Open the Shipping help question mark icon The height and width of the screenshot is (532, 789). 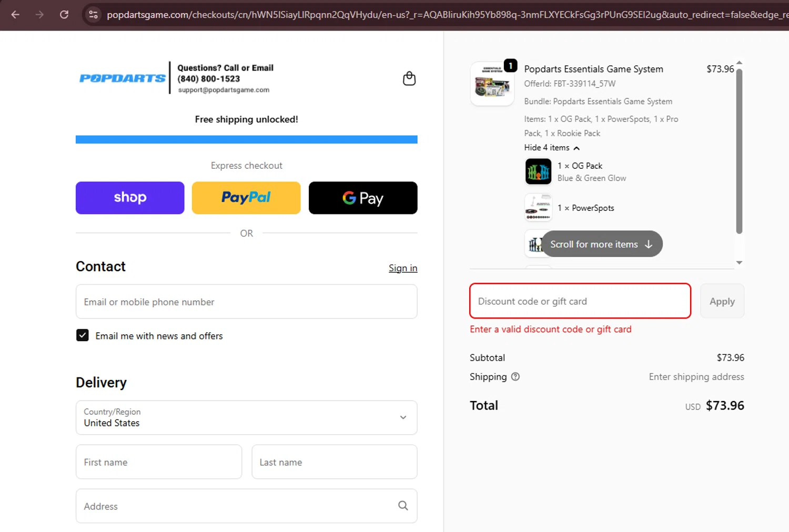(x=515, y=376)
